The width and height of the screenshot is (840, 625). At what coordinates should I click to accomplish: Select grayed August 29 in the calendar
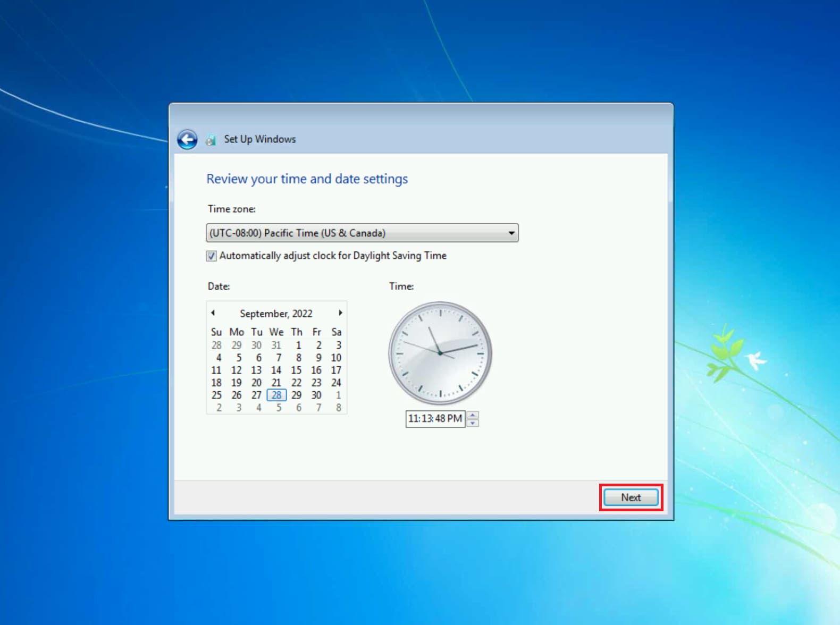tap(237, 345)
